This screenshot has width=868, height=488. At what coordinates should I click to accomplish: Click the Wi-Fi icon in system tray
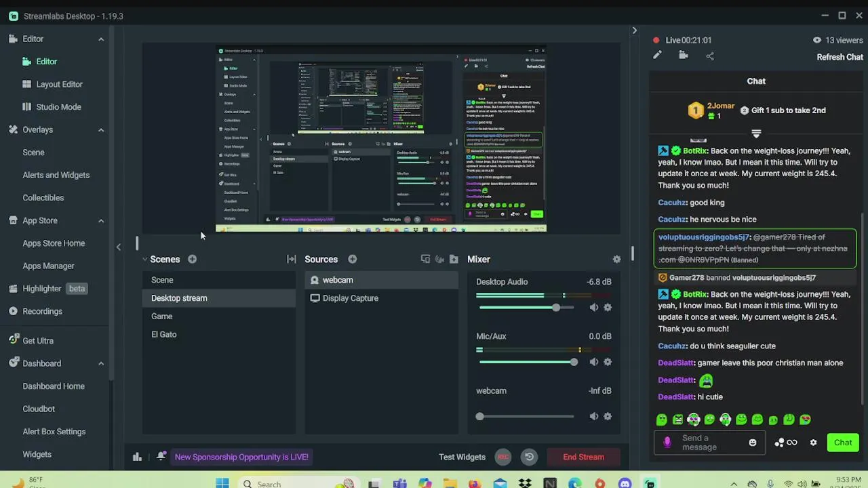tap(788, 484)
